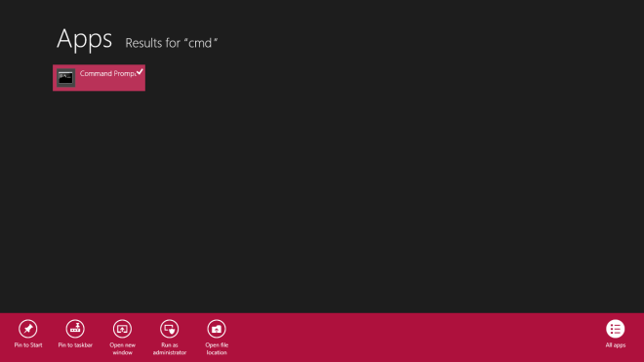Click the "cmd" search term in heading

[200, 43]
